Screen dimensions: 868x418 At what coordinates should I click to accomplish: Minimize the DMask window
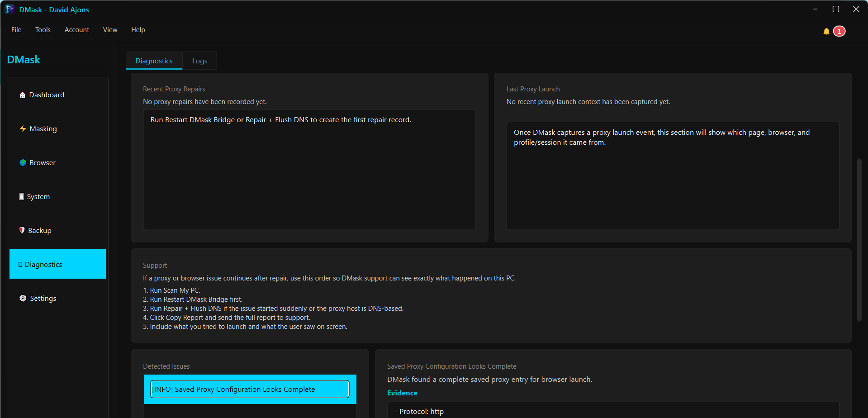815,9
